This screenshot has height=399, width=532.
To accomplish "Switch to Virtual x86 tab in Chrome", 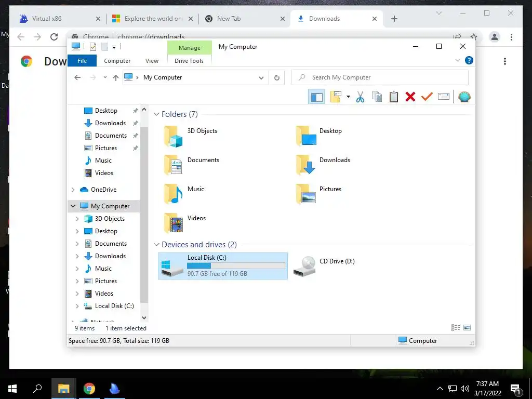I will [x=60, y=19].
